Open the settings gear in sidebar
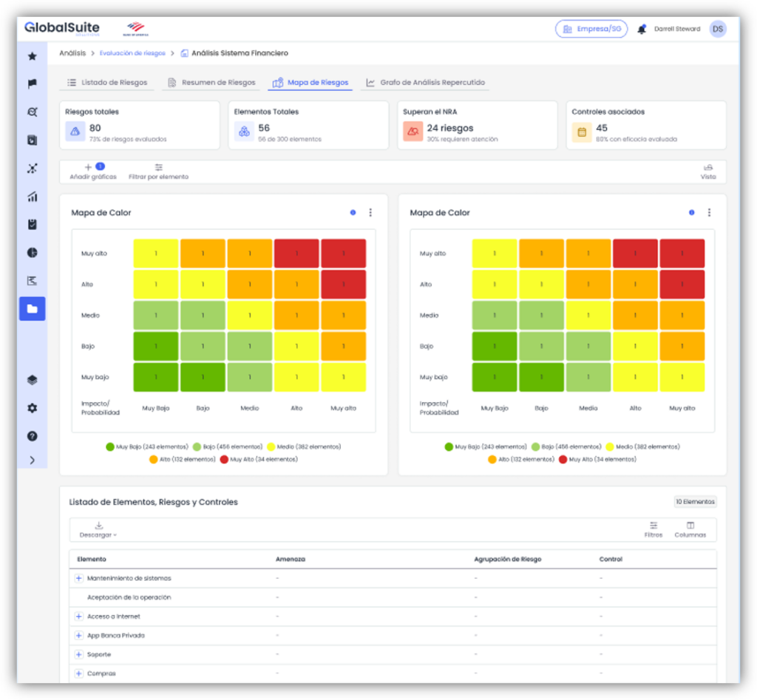Image resolution: width=757 pixels, height=700 pixels. pyautogui.click(x=32, y=408)
